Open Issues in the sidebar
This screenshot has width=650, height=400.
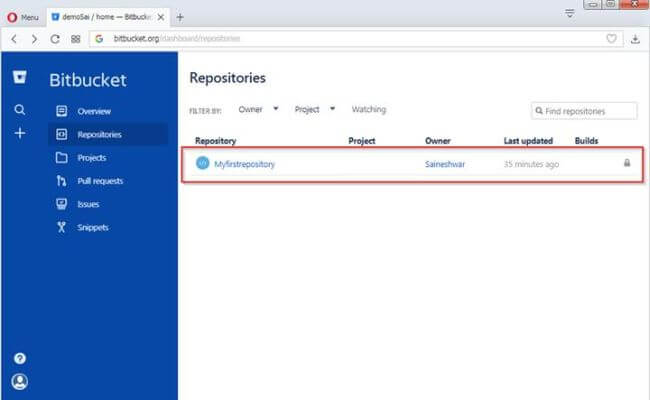pos(108,204)
